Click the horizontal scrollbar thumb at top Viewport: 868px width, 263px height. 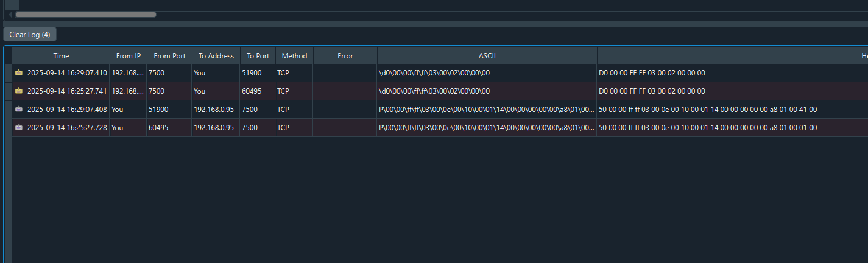pyautogui.click(x=85, y=14)
